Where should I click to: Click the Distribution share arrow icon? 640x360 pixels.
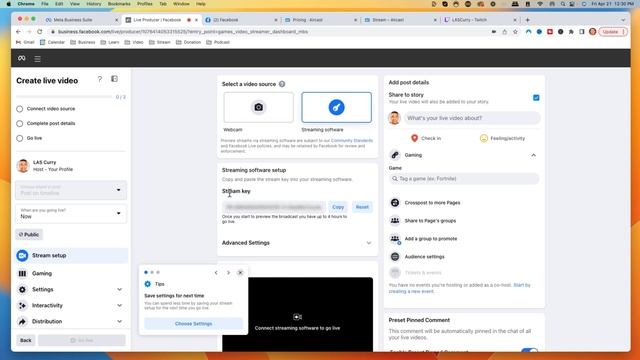coord(22,322)
